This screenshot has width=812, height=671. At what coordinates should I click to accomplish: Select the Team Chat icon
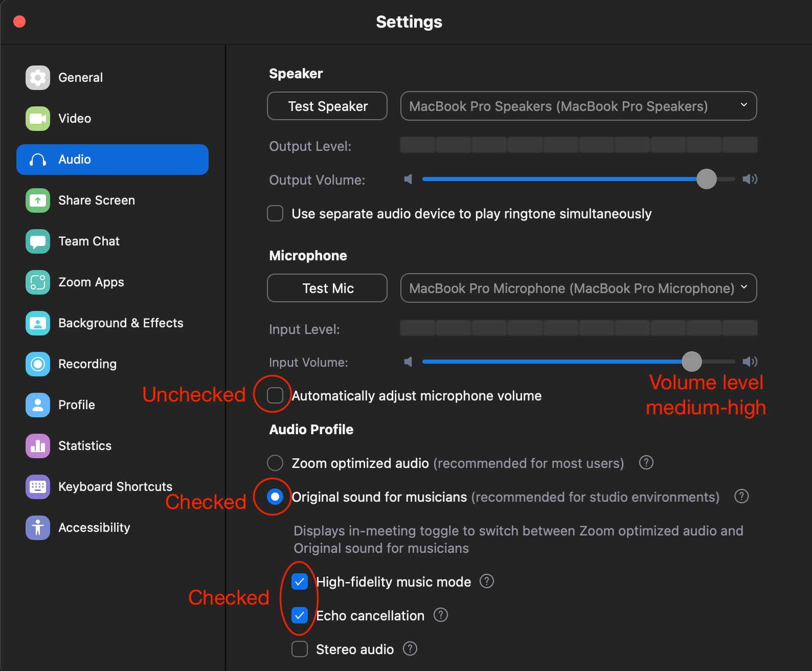[x=37, y=241]
